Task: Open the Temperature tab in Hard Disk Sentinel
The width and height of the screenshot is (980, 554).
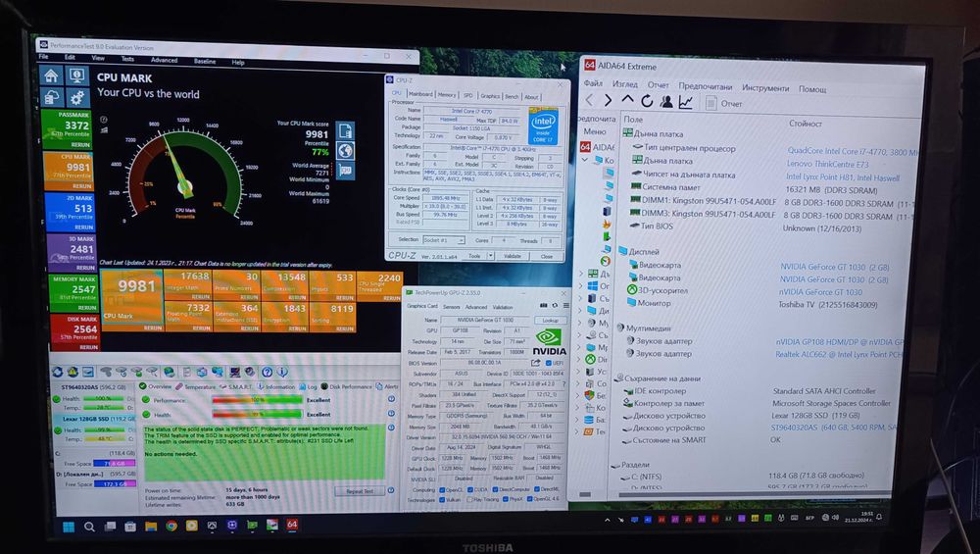Action: [x=195, y=387]
